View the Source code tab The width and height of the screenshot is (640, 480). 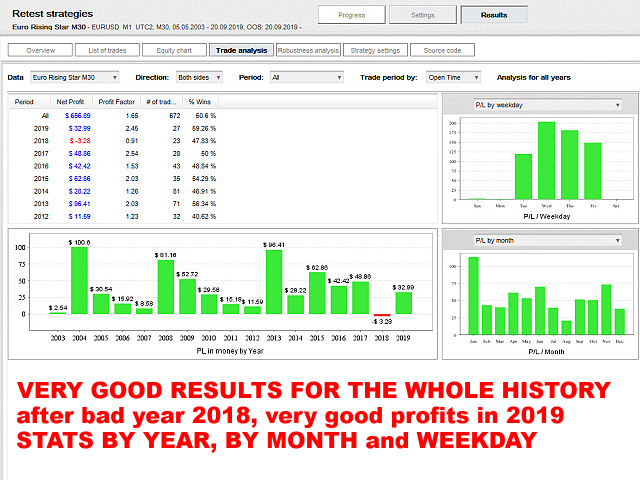[442, 49]
